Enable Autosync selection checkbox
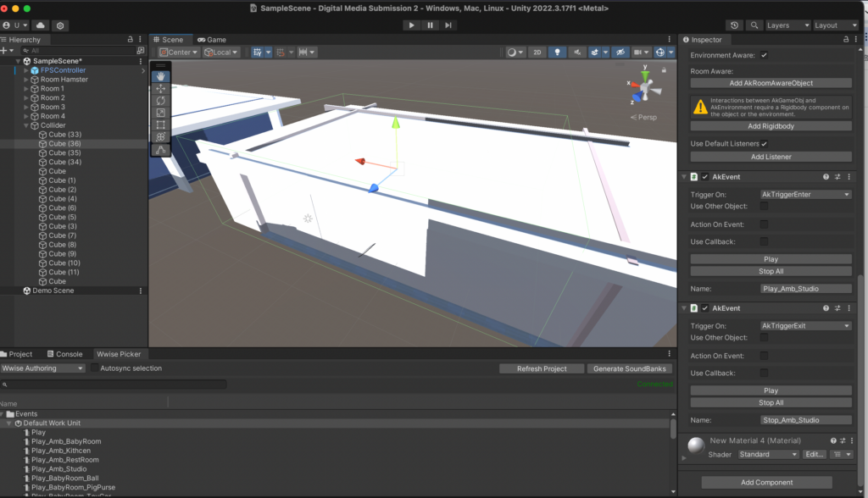Image resolution: width=868 pixels, height=498 pixels. (95, 368)
